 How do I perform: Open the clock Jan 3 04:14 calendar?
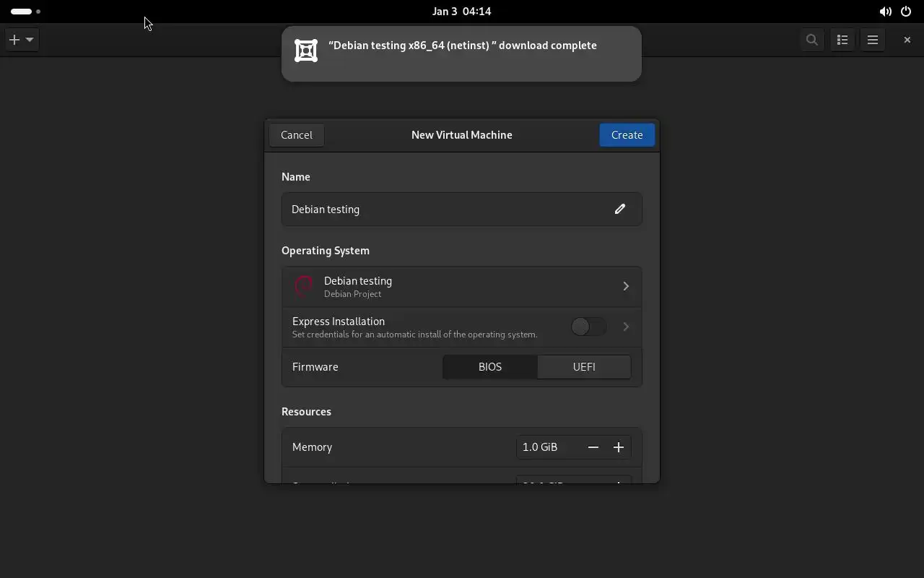(x=462, y=12)
